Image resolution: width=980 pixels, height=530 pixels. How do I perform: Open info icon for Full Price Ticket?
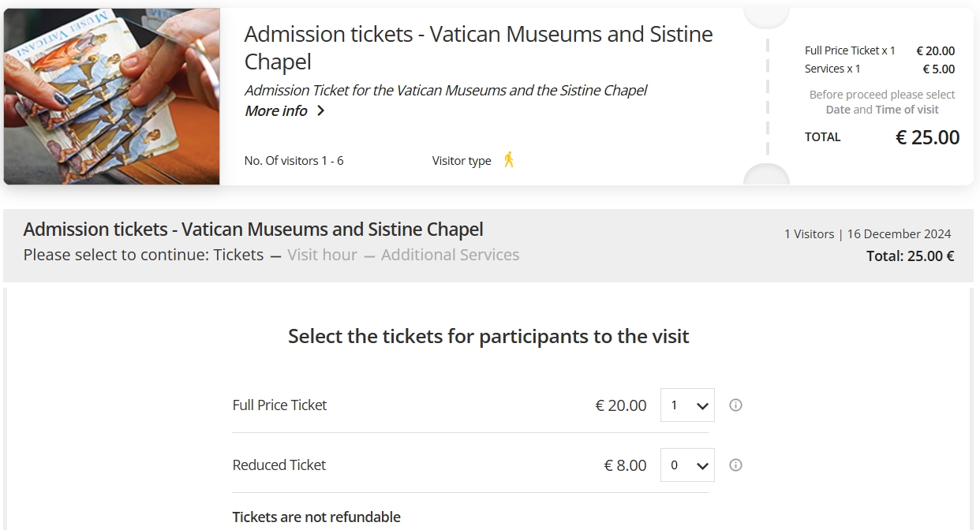pyautogui.click(x=735, y=405)
